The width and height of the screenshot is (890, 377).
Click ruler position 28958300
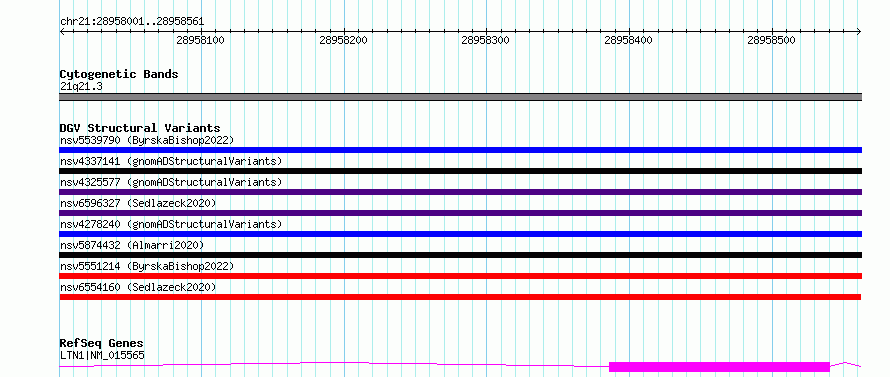486,40
